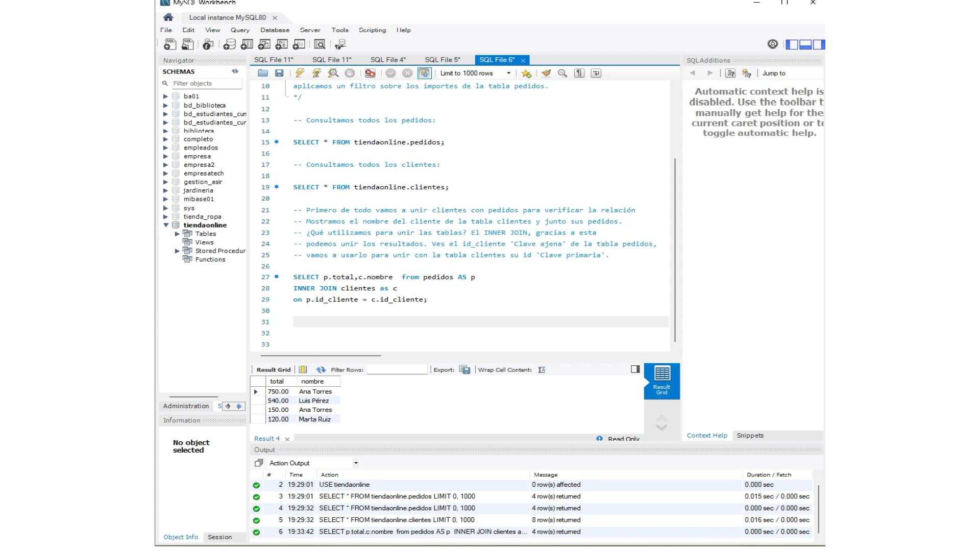Image resolution: width=980 pixels, height=551 pixels.
Task: Beautify the query with the brush icon
Action: pyautogui.click(x=546, y=73)
